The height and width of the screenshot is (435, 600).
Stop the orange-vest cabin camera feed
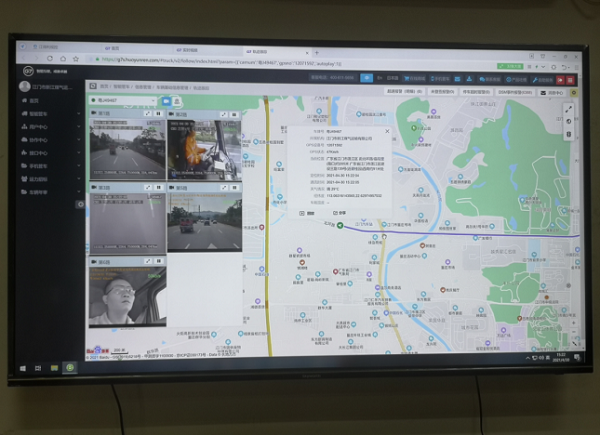tap(235, 114)
